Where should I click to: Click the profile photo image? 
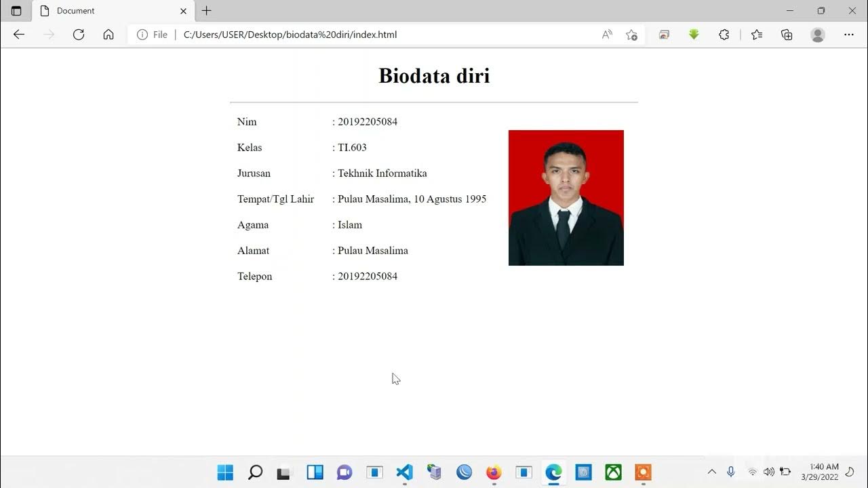click(566, 198)
